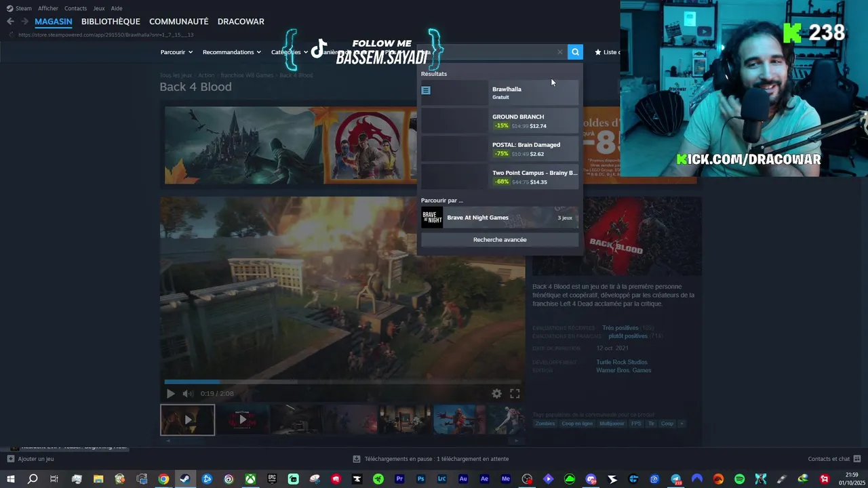The image size is (868, 488).
Task: Open the Windows taskbar search
Action: click(x=33, y=479)
